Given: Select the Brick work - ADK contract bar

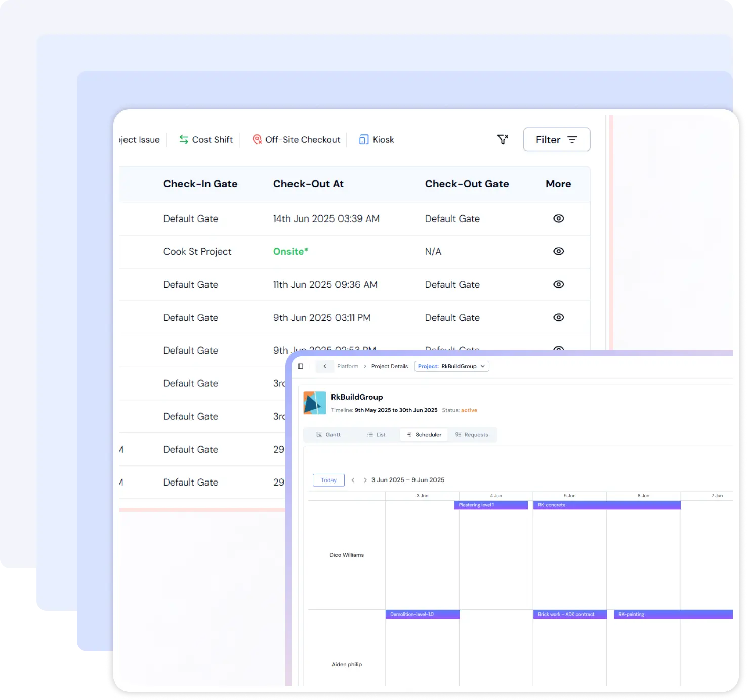Looking at the screenshot, I should (x=570, y=615).
